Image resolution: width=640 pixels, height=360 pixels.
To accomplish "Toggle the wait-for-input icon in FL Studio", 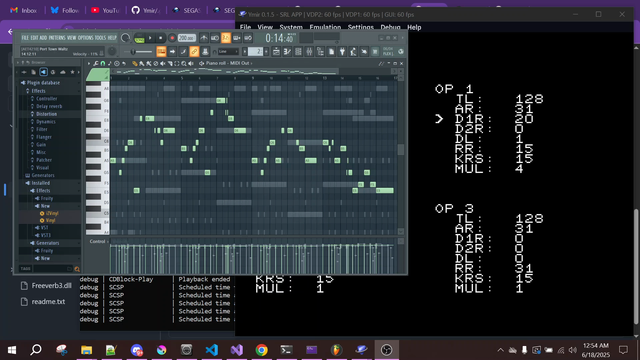I will coord(215,38).
